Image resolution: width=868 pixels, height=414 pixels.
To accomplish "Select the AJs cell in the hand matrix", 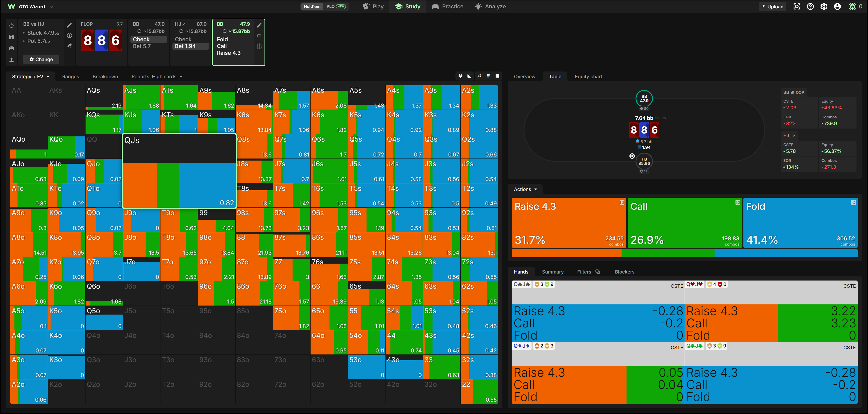I will pos(142,97).
